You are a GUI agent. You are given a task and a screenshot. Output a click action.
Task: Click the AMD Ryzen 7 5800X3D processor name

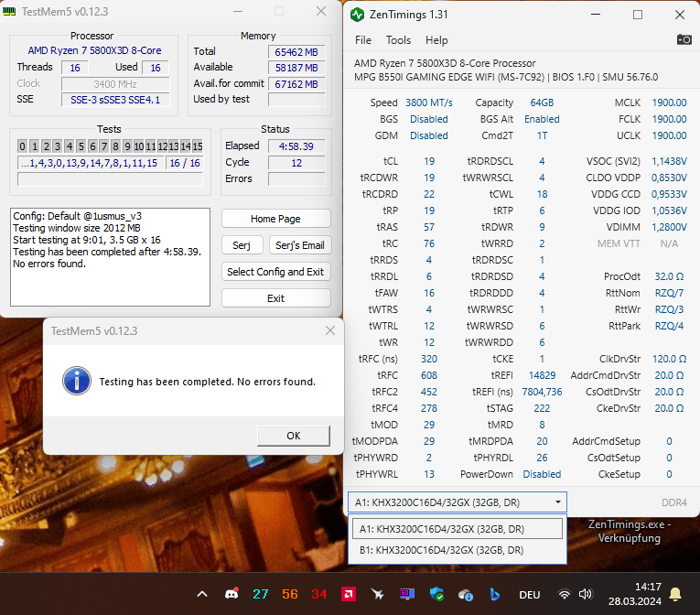pos(94,50)
